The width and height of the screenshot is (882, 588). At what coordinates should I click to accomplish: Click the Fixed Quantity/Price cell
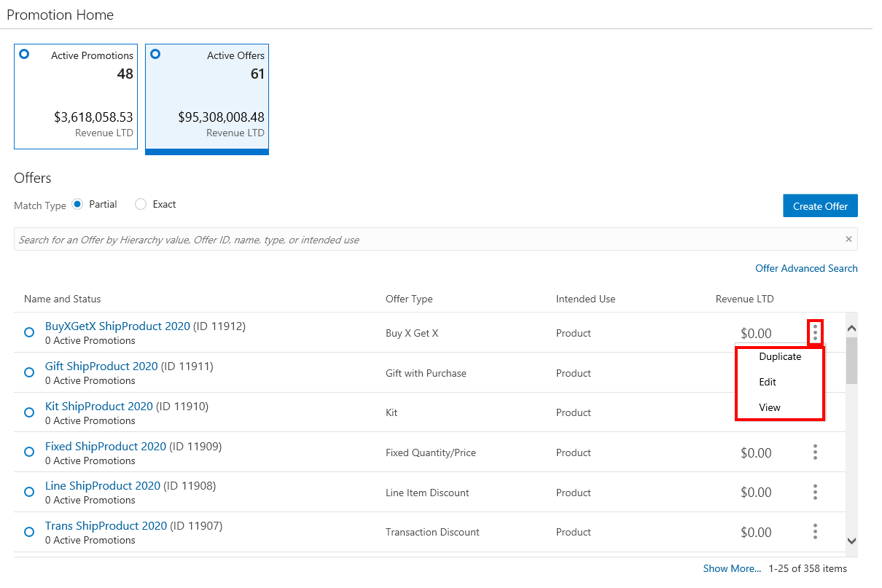(x=431, y=452)
